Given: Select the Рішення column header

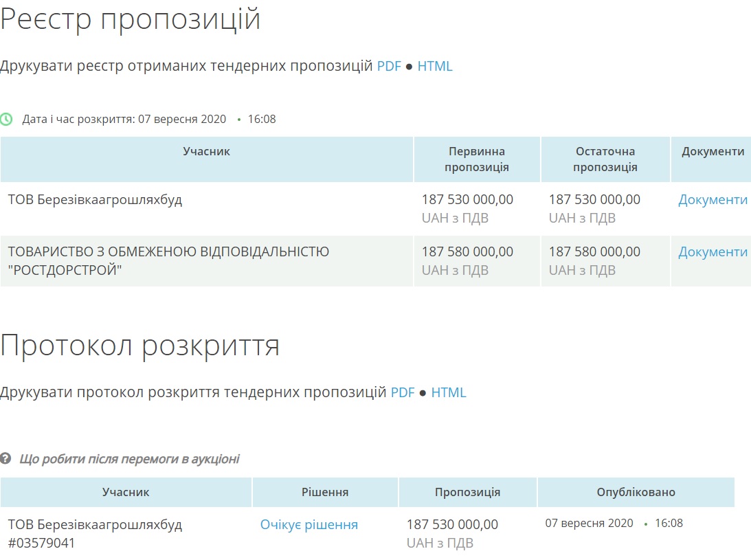Looking at the screenshot, I should [325, 492].
